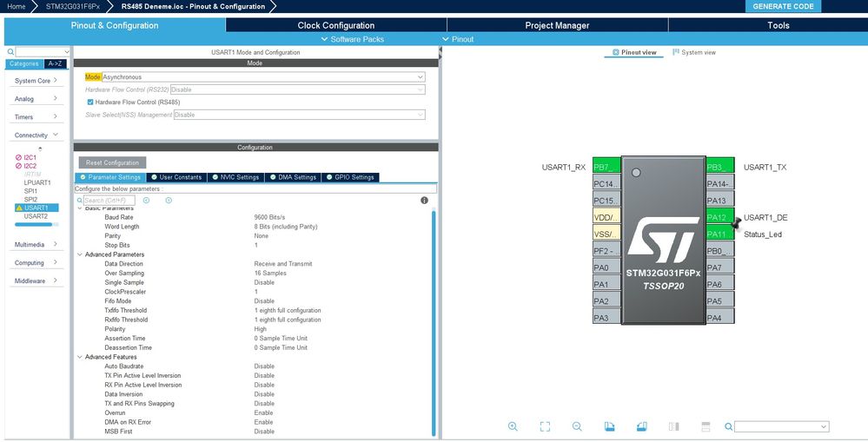
Task: Open the NVIC Settings tab
Action: tap(235, 177)
